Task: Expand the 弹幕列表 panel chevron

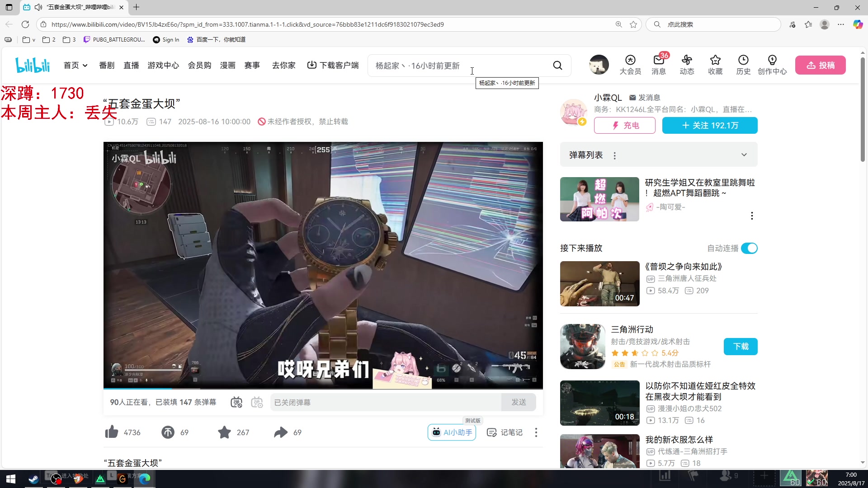Action: click(744, 155)
